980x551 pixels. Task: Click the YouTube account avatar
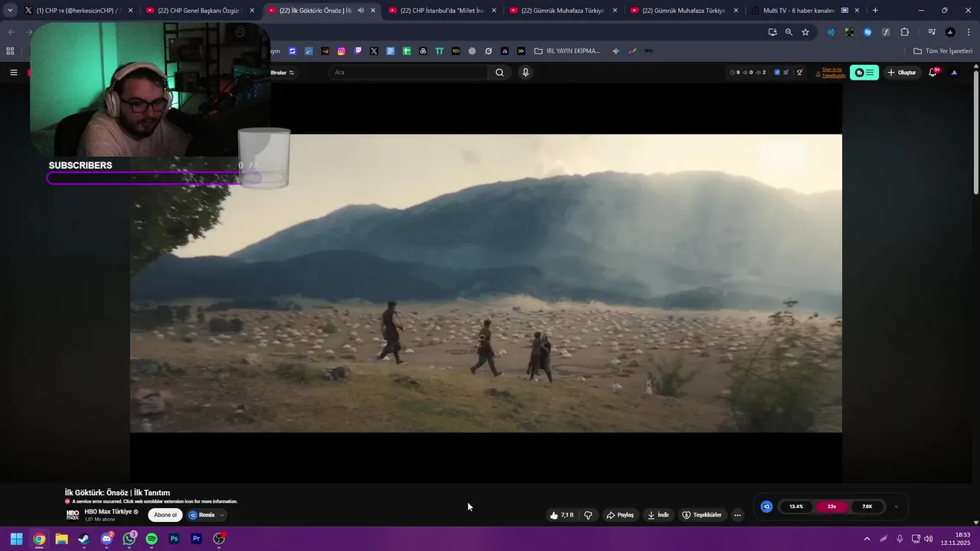[x=954, y=73]
